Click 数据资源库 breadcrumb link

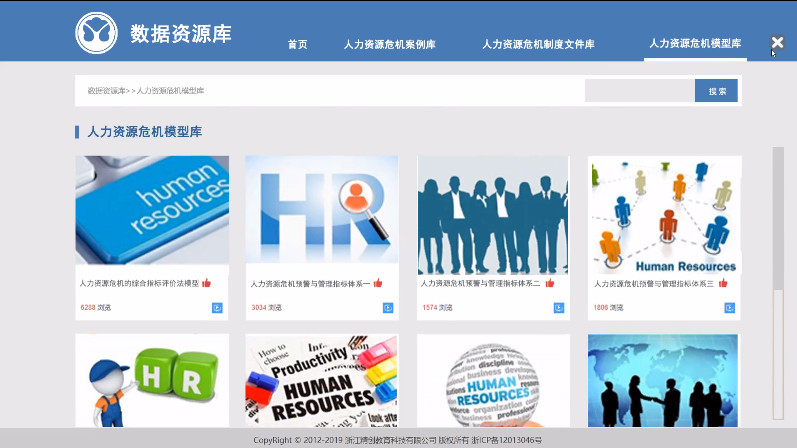point(105,91)
